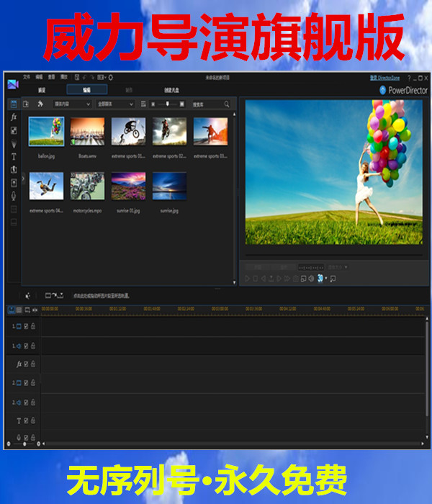Viewport: 432px width, 504px height.
Task: Click the Magic tools wand icon above timeline
Action: click(x=27, y=296)
